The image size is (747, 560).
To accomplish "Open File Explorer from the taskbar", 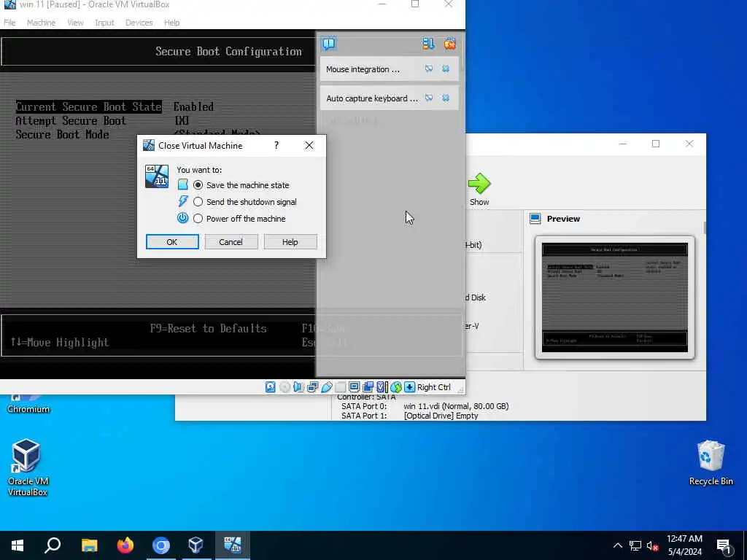I will [x=89, y=545].
